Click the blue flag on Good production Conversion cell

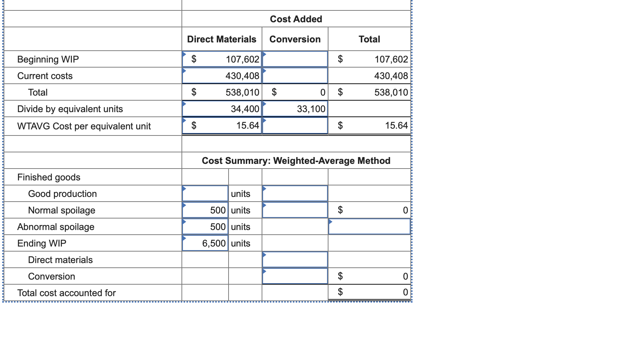tap(263, 188)
